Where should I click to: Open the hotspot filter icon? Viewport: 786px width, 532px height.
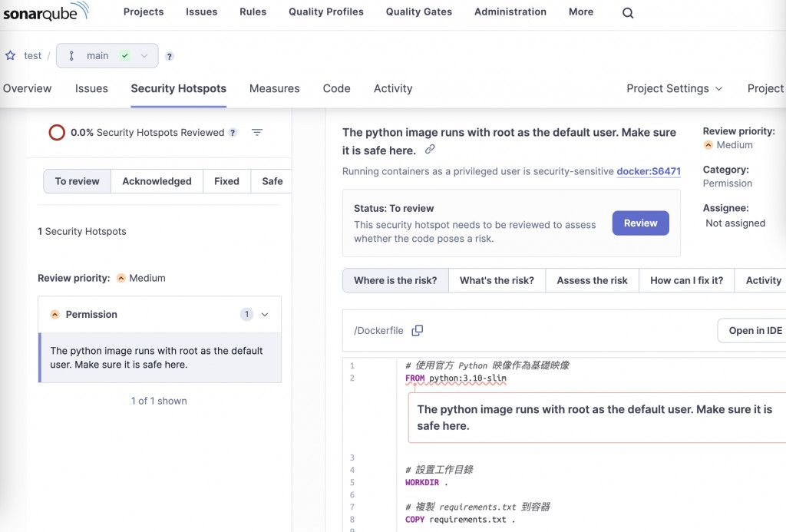257,133
